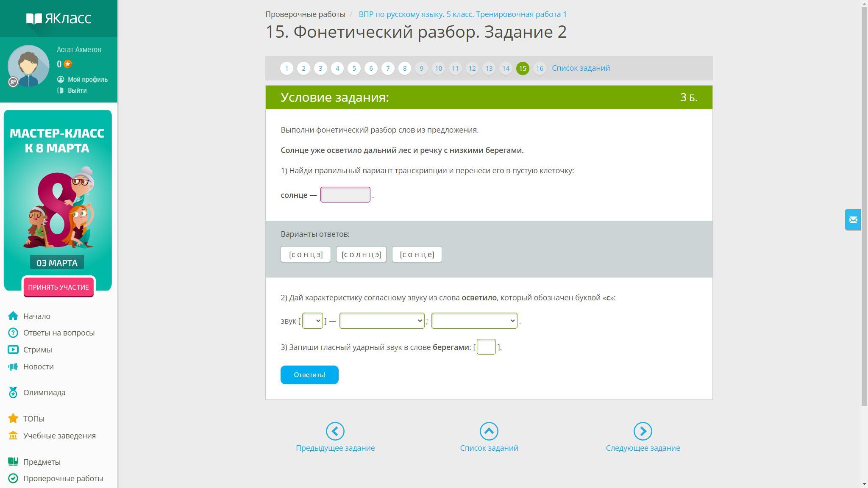Click the Начало home icon
Viewport: 868px width, 488px height.
[13, 316]
